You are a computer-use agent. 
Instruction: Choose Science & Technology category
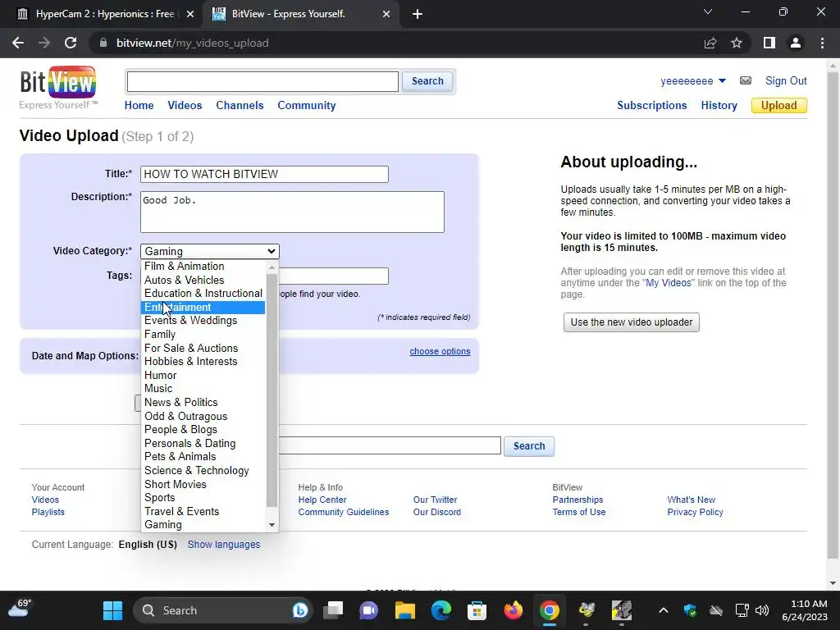pos(203,470)
